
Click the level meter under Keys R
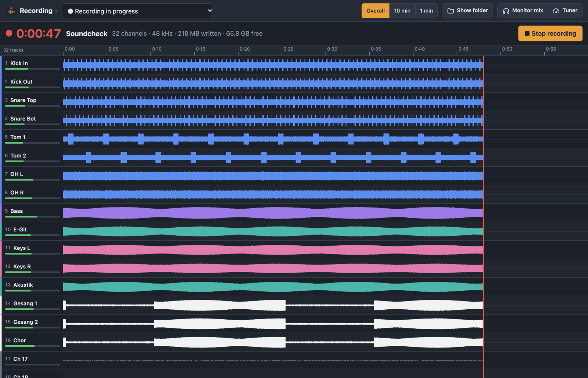[32, 272]
